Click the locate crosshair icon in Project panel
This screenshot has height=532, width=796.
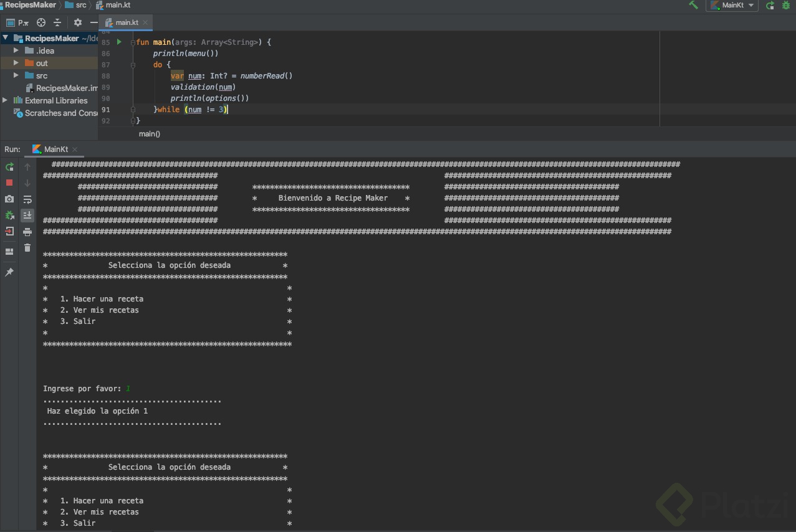[x=41, y=22]
